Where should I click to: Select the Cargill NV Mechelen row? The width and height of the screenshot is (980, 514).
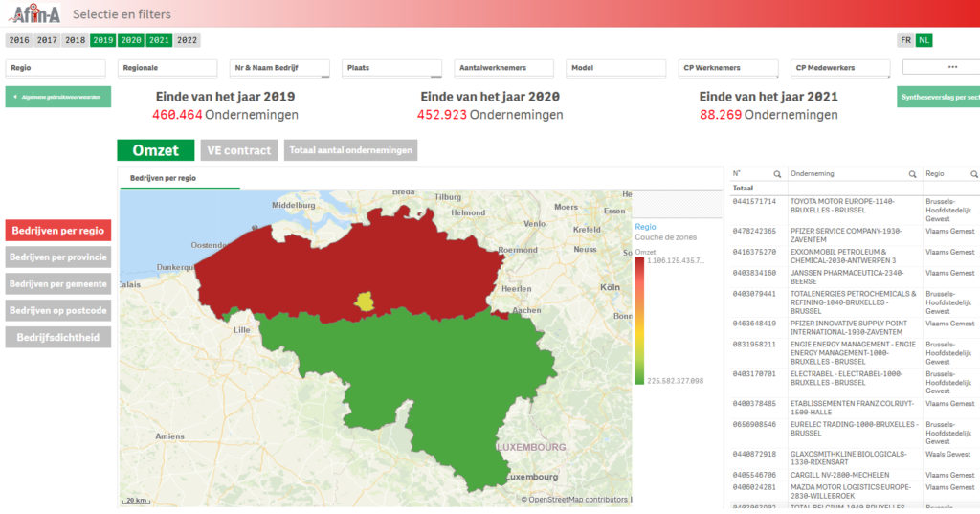[x=855, y=475]
